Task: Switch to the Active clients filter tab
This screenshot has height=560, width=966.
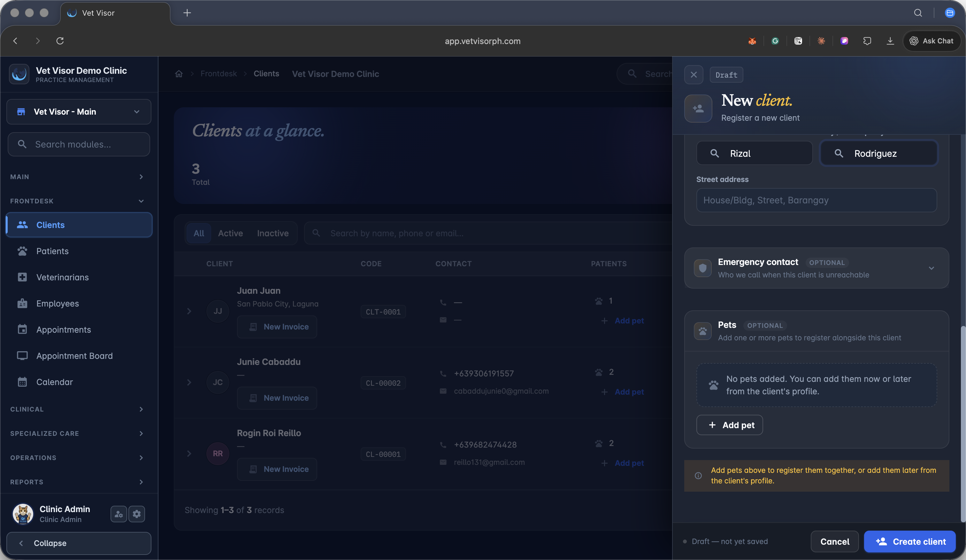Action: (230, 233)
